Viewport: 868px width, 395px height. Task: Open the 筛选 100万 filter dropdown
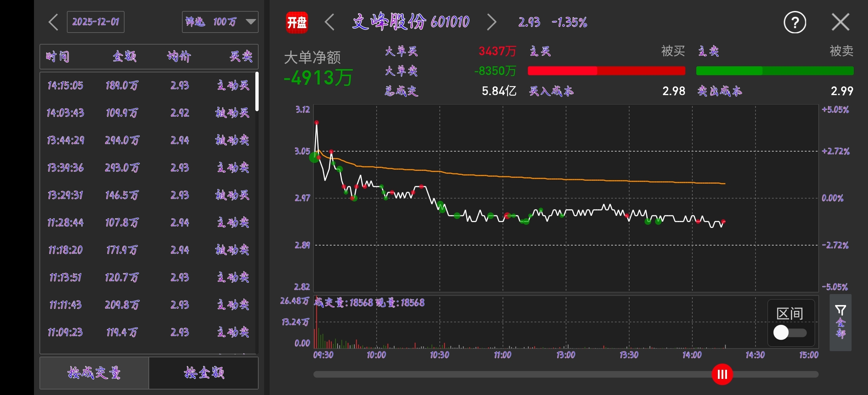[x=220, y=22]
